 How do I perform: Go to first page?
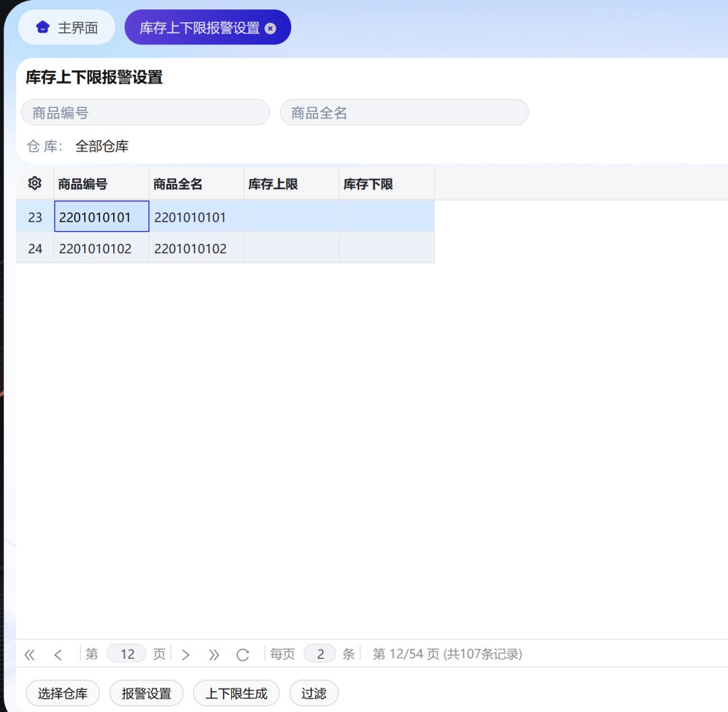pos(30,655)
